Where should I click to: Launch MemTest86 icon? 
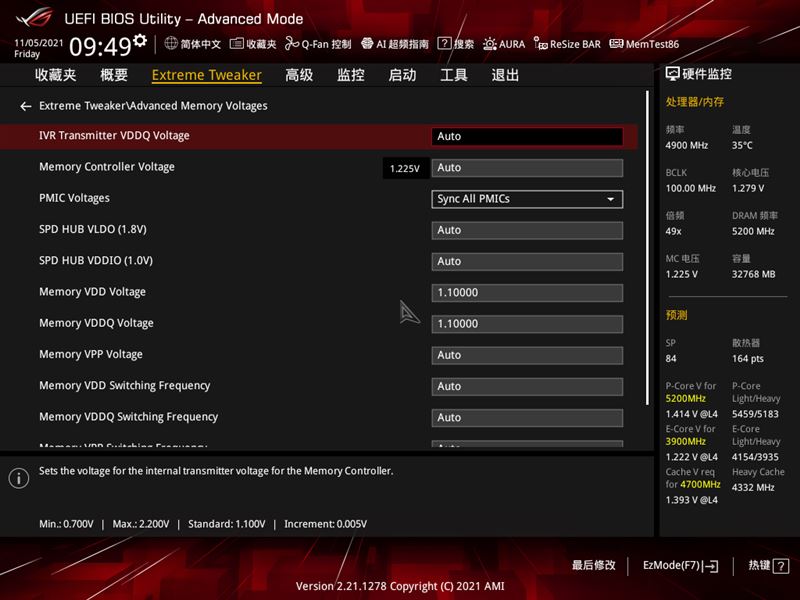coord(616,44)
